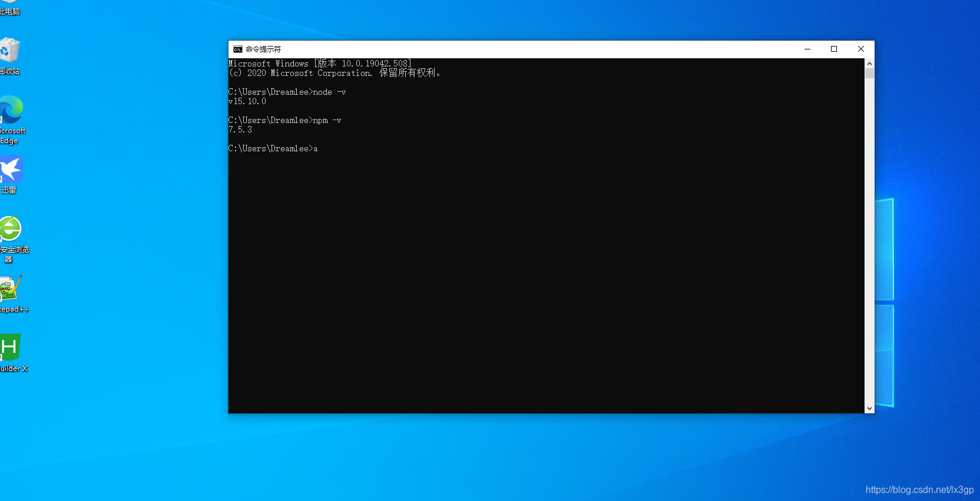
Task: Select the This PC (此电脑) desktop icon
Action: pyautogui.click(x=9, y=8)
